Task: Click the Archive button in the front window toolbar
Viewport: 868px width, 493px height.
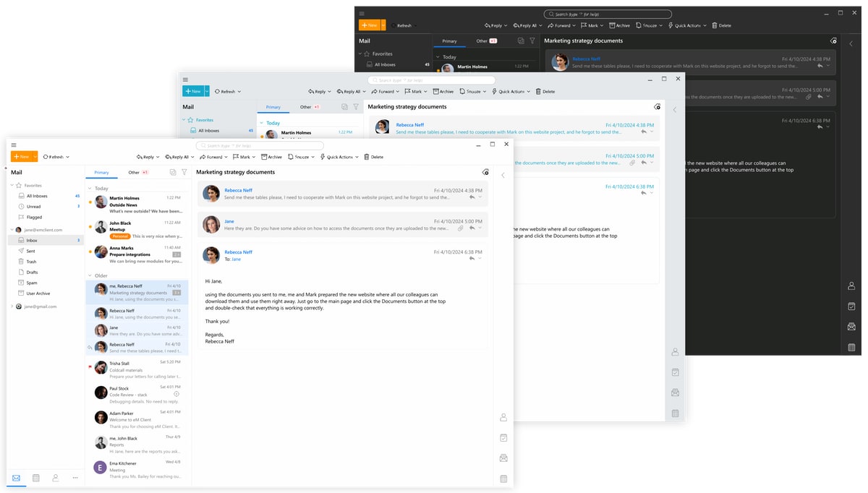Action: pos(272,157)
